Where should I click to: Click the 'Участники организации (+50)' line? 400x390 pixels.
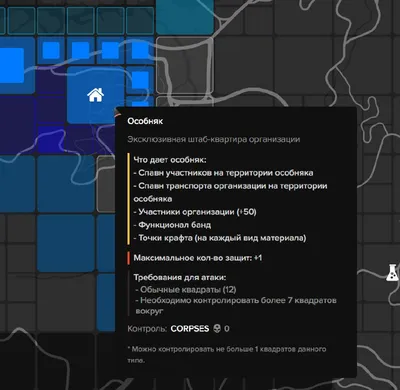(x=195, y=212)
